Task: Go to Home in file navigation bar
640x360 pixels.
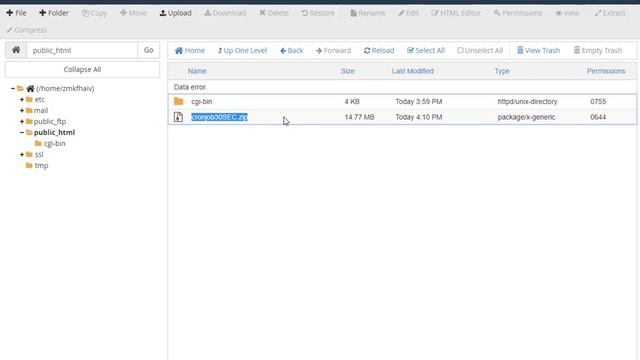Action: (x=190, y=51)
